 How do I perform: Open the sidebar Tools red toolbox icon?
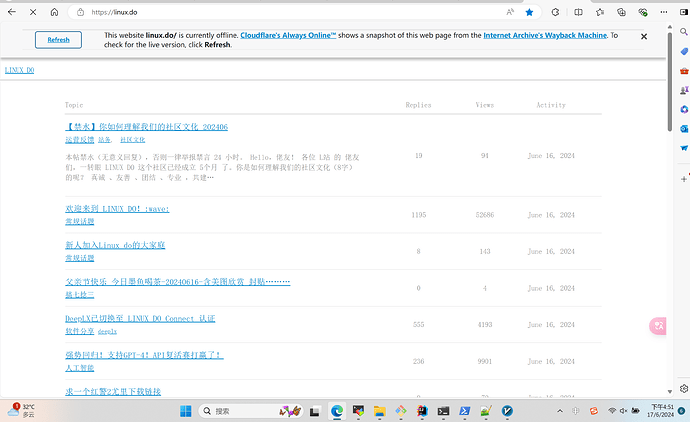point(684,71)
